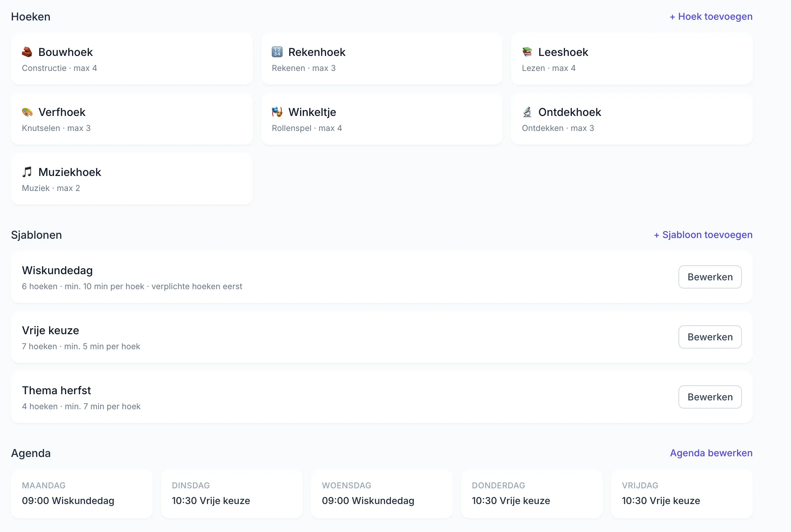
Task: Select the Winkeltje card title
Action: click(312, 112)
